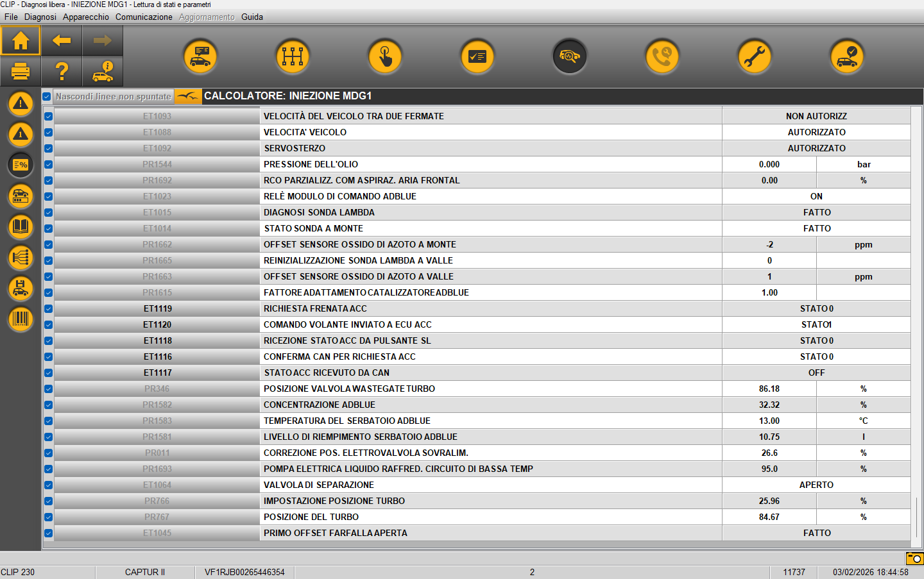
Task: Open the Diagnosi menu
Action: (40, 17)
